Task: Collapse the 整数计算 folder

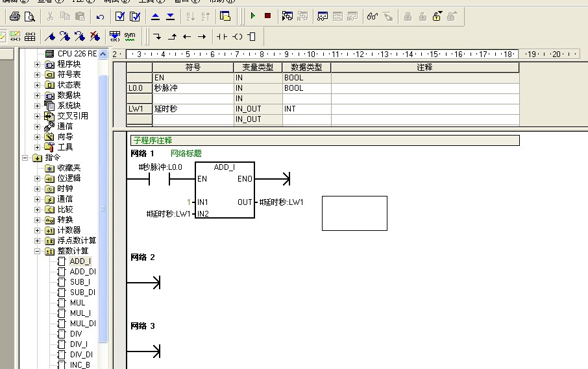Action: tap(37, 252)
